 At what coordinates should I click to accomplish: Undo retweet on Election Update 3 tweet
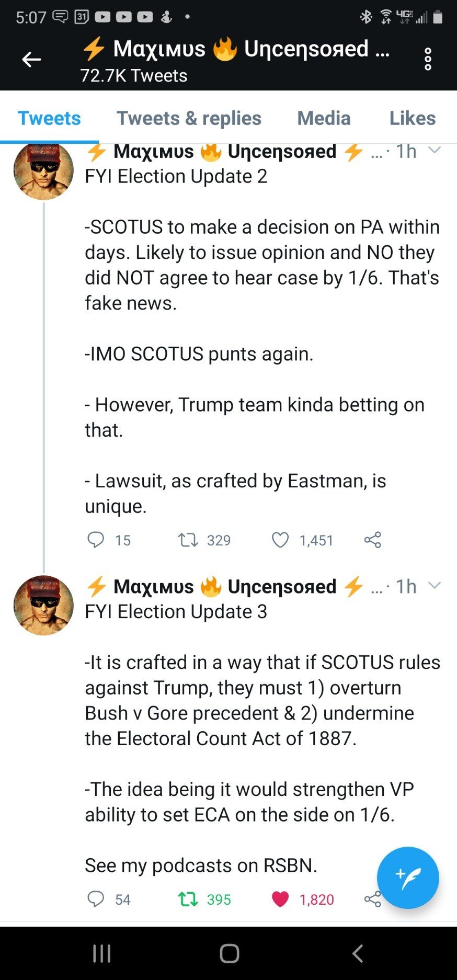(188, 899)
